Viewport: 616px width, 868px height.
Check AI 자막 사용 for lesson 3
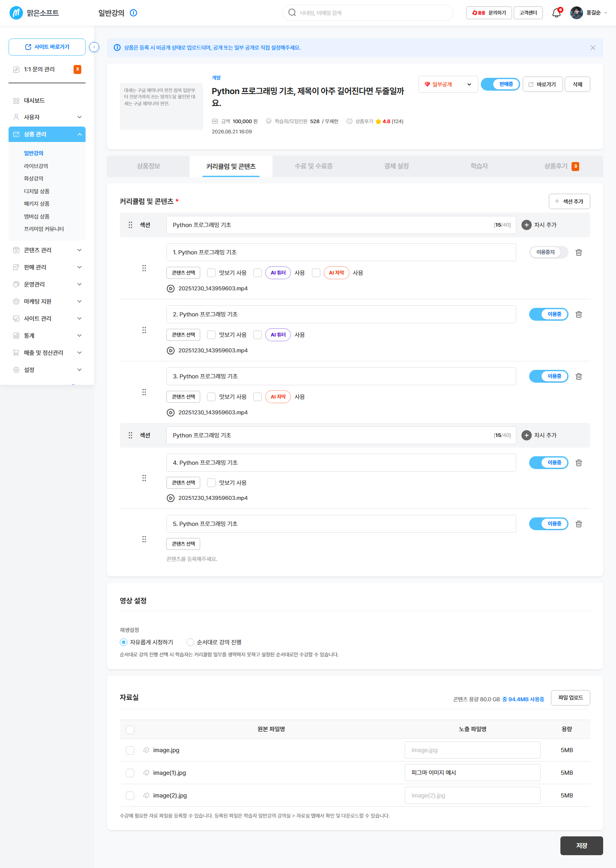[x=258, y=397]
